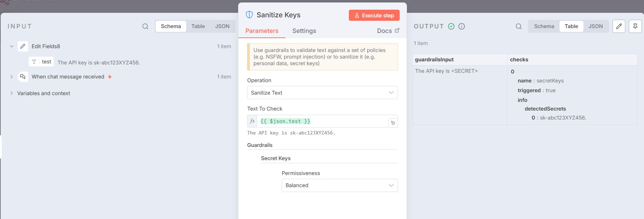Image resolution: width=644 pixels, height=219 pixels.
Task: Click the green success checkmark next to OUTPUT
Action: click(451, 26)
